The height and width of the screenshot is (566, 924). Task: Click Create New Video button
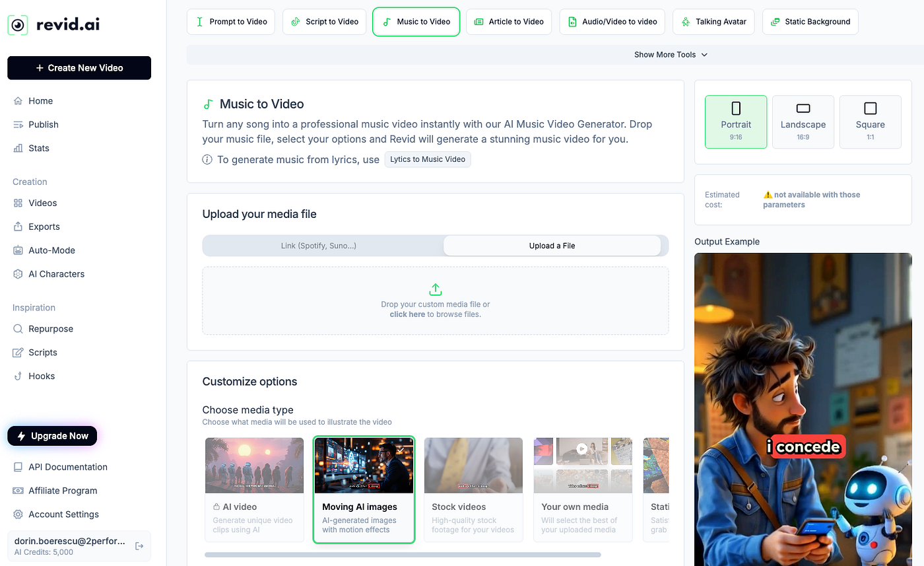pos(79,68)
